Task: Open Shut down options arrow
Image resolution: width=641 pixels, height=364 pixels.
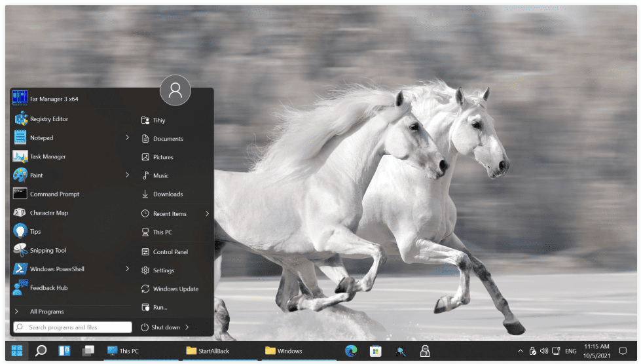Action: pyautogui.click(x=187, y=327)
